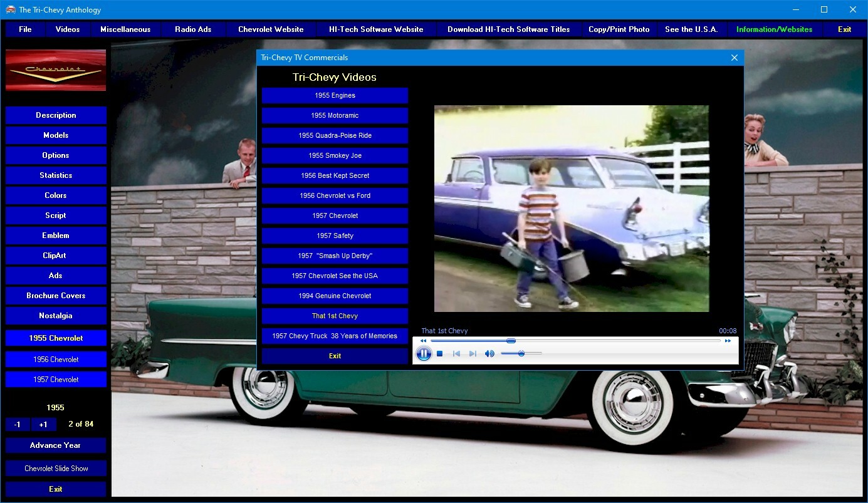
Task: Open the Brochure Covers section
Action: (56, 296)
